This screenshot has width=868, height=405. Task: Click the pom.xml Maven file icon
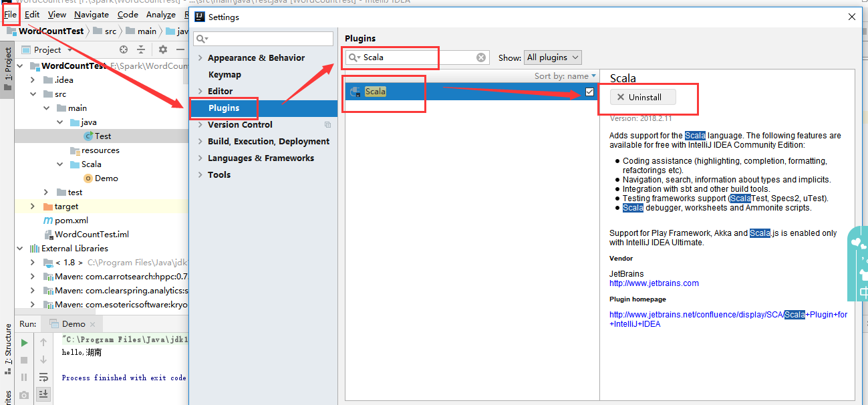click(x=48, y=221)
